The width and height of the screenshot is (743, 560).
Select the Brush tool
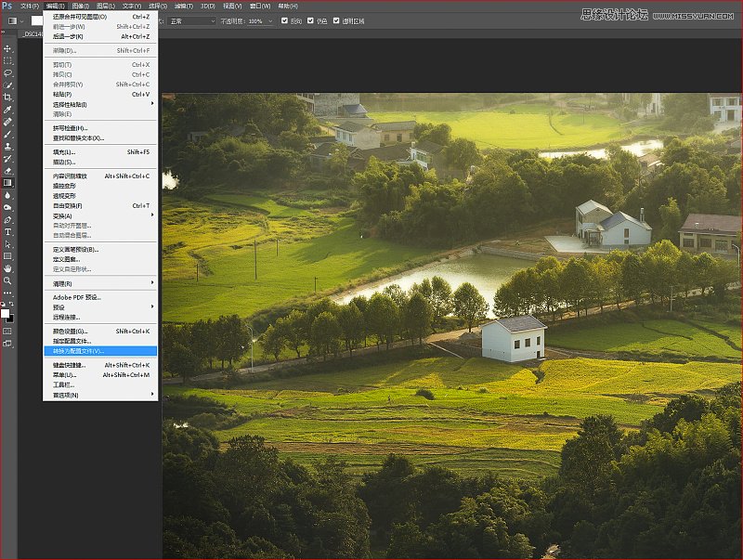tap(7, 134)
